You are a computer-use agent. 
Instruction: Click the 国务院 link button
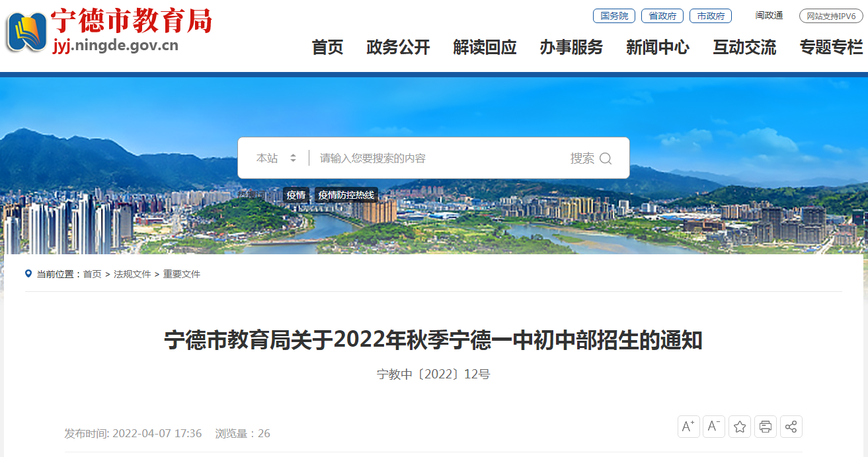coord(614,16)
